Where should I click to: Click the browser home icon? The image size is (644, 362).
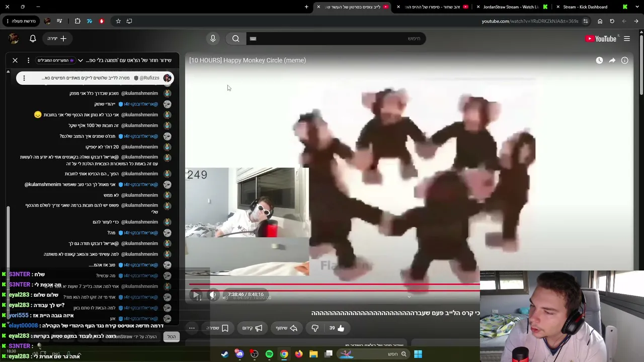point(600,21)
